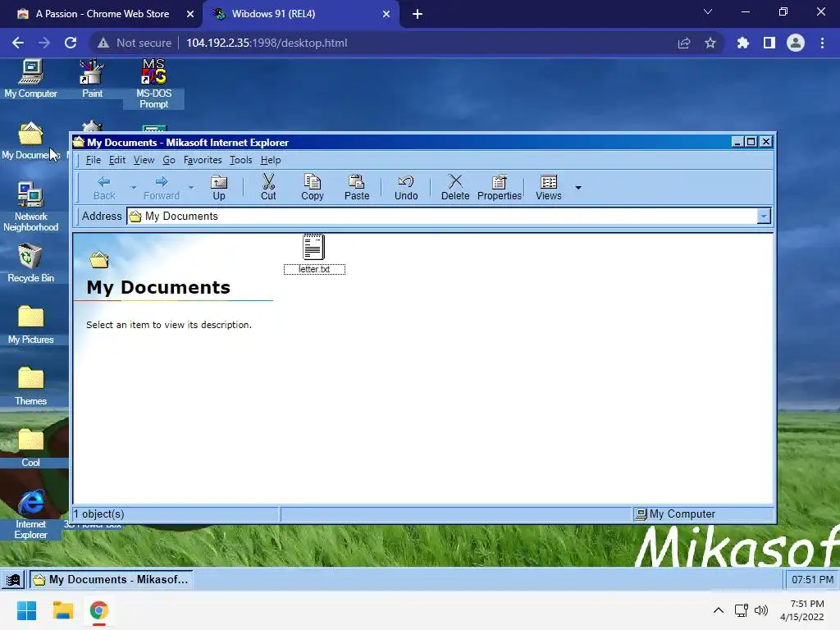The image size is (840, 630).
Task: Select the My Documents desktop icon
Action: [x=30, y=141]
